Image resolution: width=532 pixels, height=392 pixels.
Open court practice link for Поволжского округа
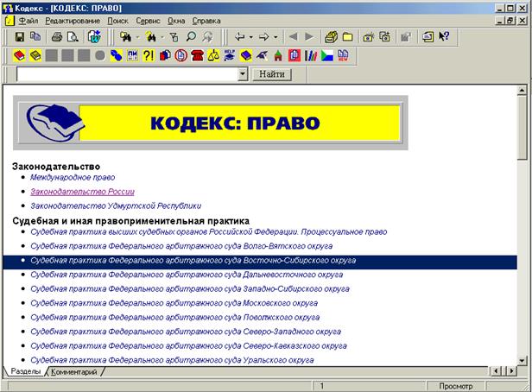tap(175, 318)
